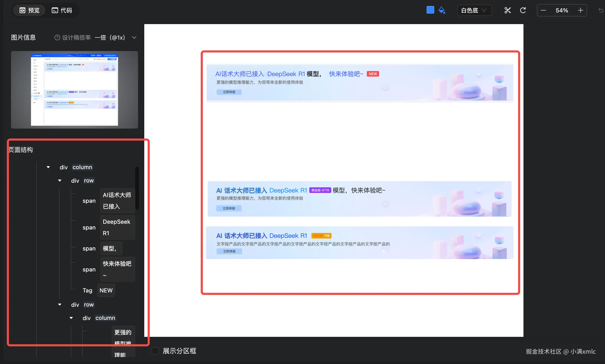The width and height of the screenshot is (605, 364).
Task: Collapse the first div row node
Action: 60,181
